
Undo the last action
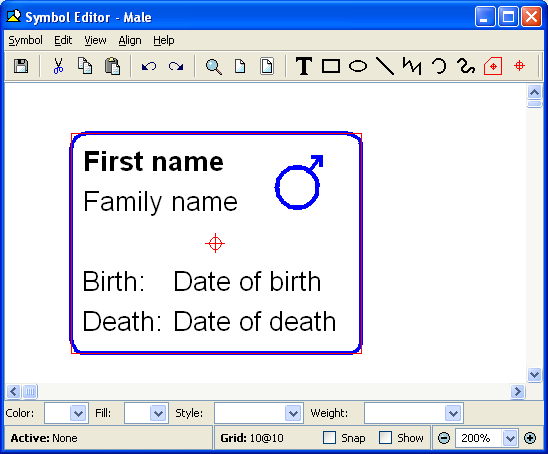coord(149,66)
